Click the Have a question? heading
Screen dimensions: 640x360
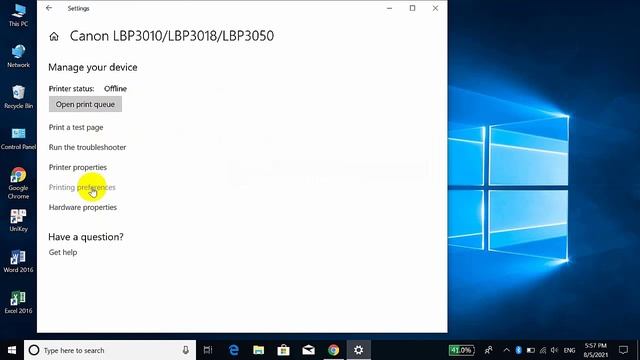point(86,237)
